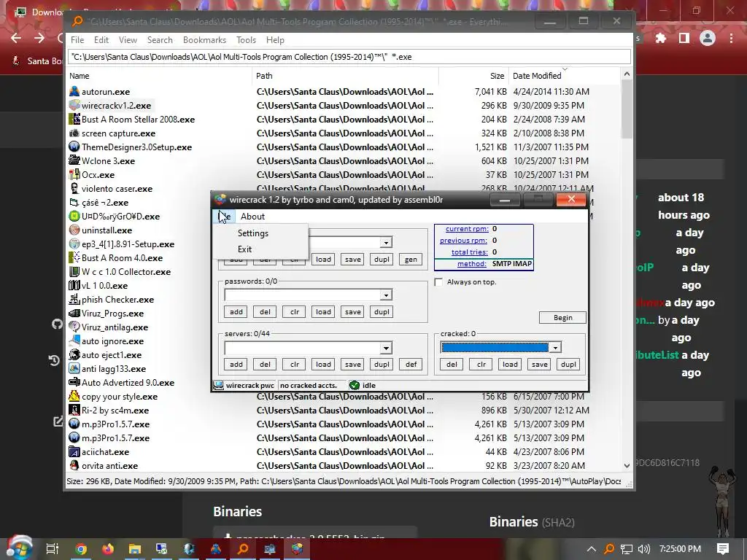Screen dimensions: 747x560
Task: Click the wirecrackv1.2.exe file icon
Action: [74, 105]
